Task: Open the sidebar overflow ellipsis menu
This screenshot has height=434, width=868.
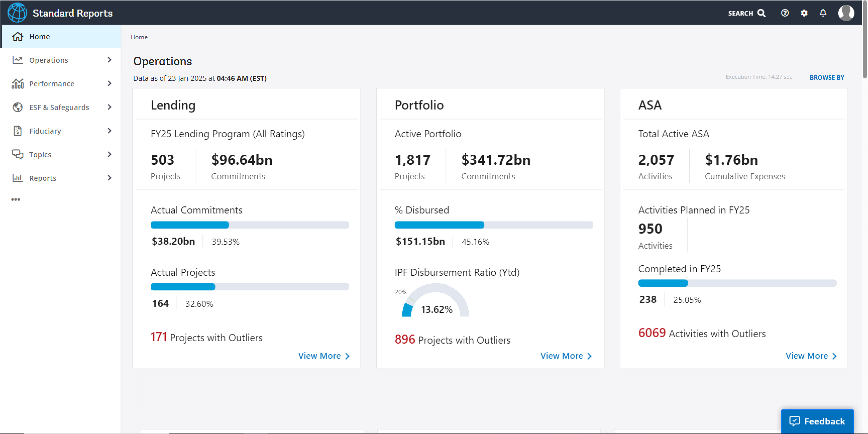Action: tap(16, 199)
